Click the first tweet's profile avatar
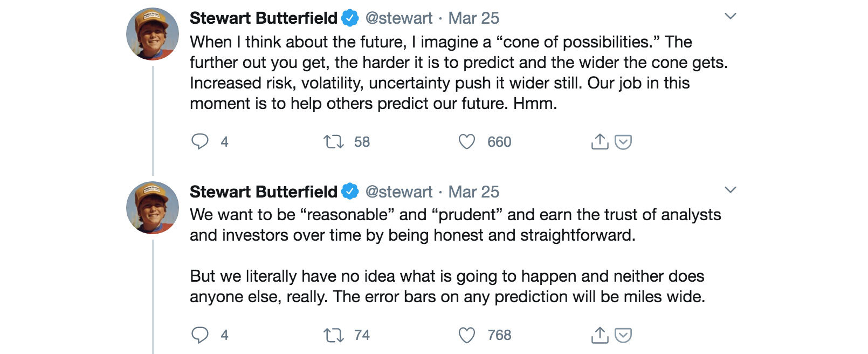 pyautogui.click(x=153, y=34)
